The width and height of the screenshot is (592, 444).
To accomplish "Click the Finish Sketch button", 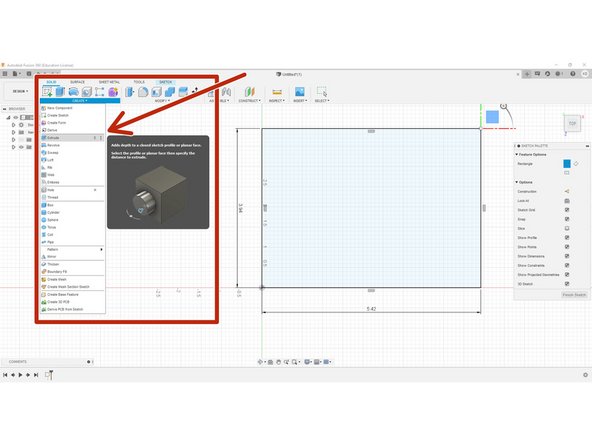I will [574, 294].
